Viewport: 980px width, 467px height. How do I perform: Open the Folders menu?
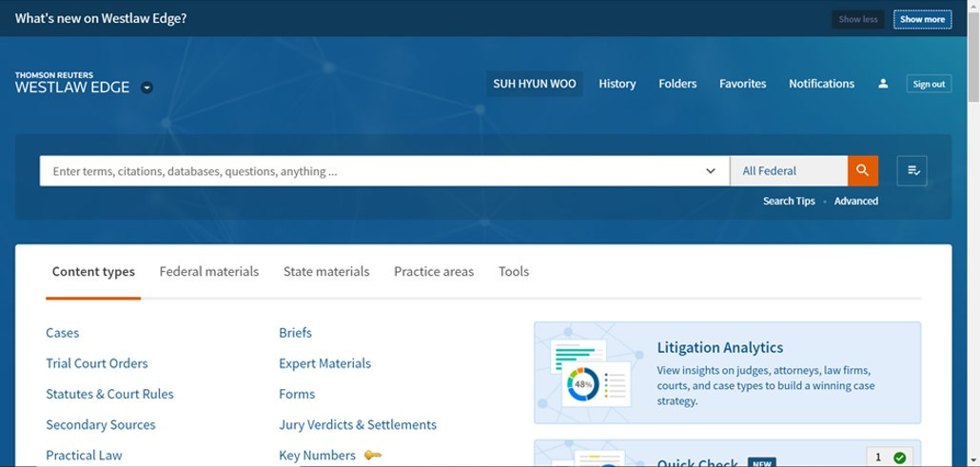click(x=677, y=84)
